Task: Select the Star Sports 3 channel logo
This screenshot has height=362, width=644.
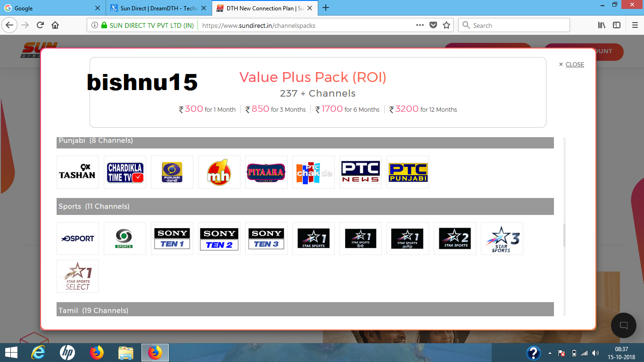Action: pyautogui.click(x=502, y=239)
